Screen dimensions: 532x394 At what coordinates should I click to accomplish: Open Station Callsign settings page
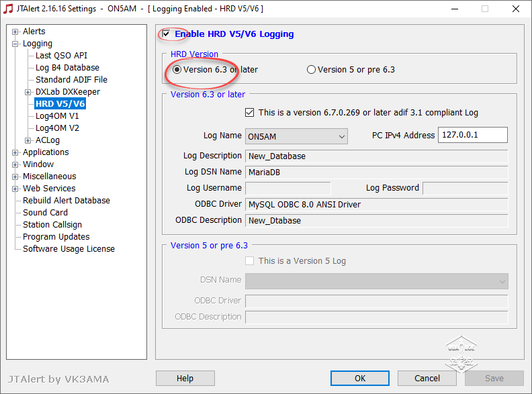(x=52, y=224)
